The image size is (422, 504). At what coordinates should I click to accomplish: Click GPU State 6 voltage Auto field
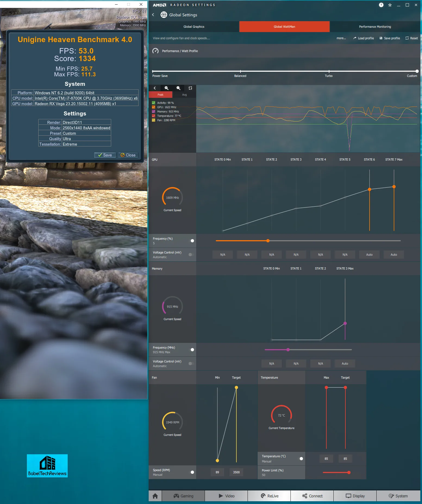click(x=369, y=255)
